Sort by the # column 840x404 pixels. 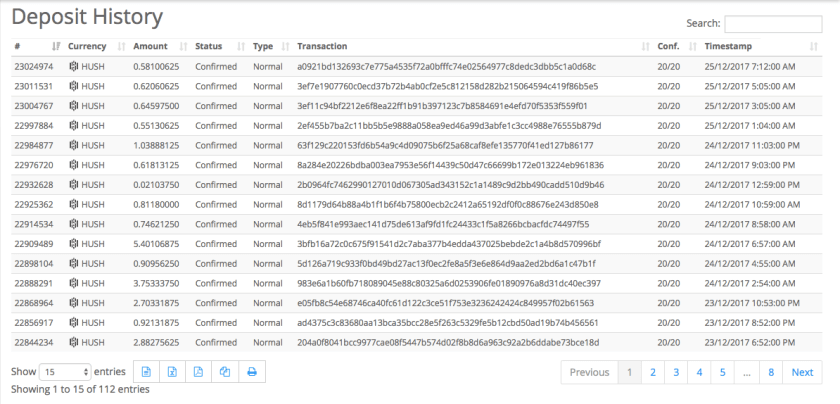coord(34,46)
